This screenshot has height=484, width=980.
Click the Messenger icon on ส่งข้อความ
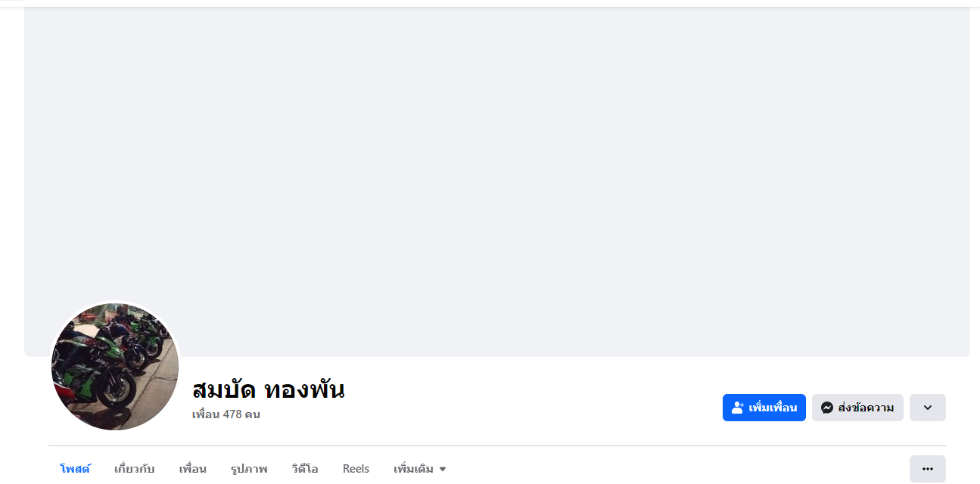coord(827,408)
